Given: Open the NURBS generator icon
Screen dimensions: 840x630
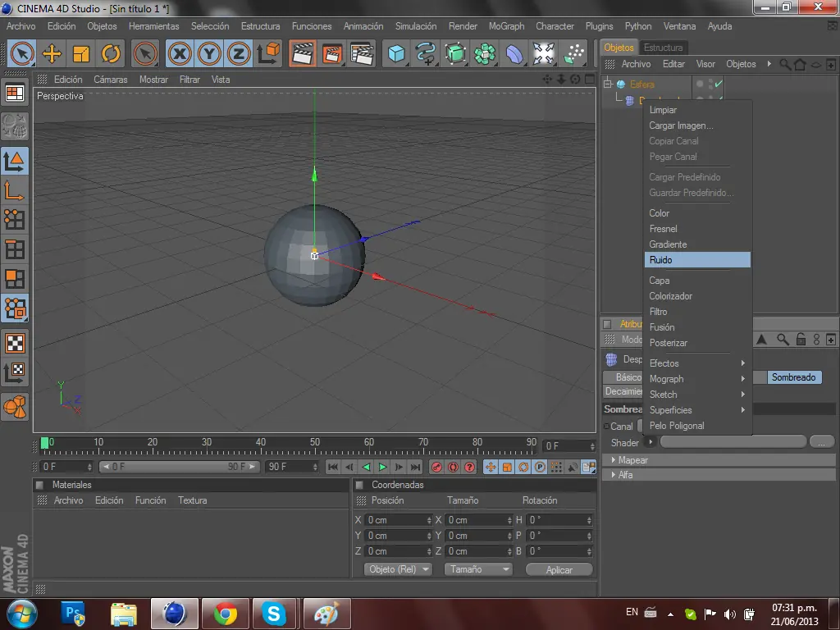Looking at the screenshot, I should click(455, 53).
